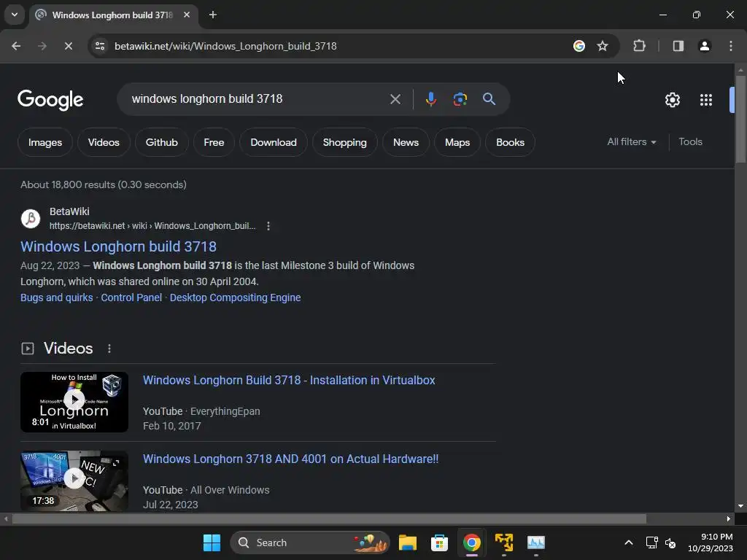Apply the Download filter chip
The image size is (747, 560).
[x=274, y=142]
